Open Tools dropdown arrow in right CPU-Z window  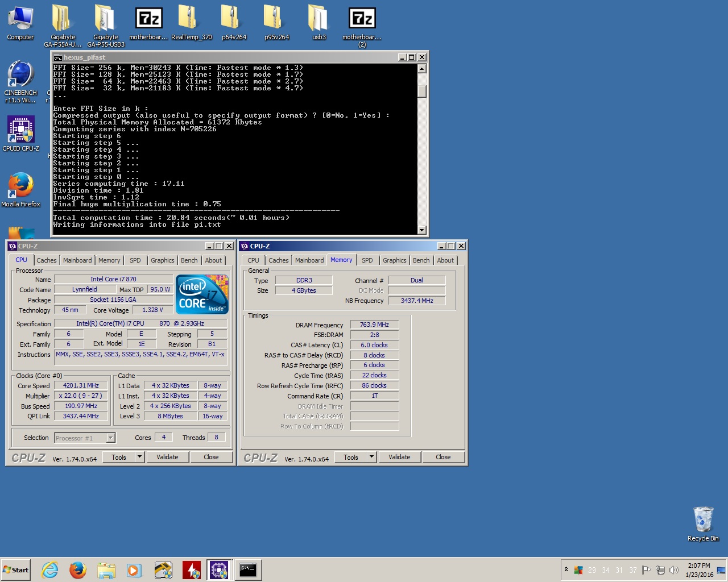371,457
